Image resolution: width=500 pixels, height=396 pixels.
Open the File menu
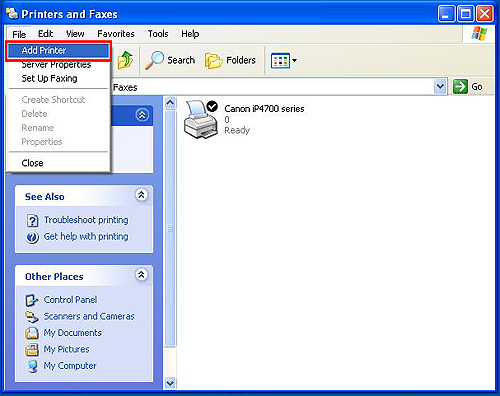click(x=19, y=34)
